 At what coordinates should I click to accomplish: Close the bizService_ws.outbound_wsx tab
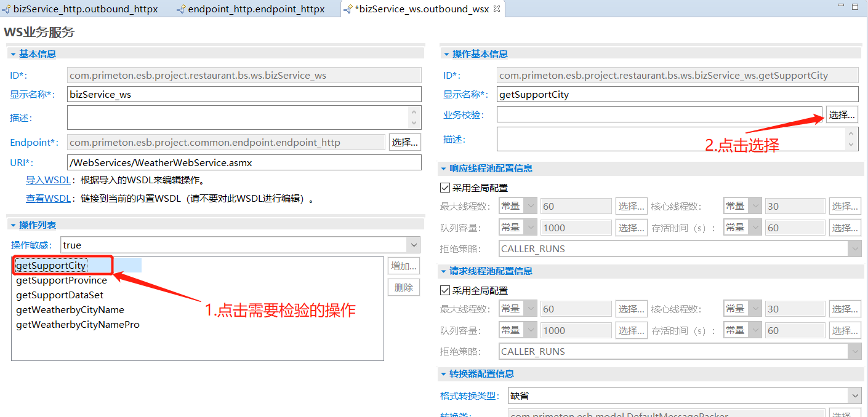tap(497, 9)
